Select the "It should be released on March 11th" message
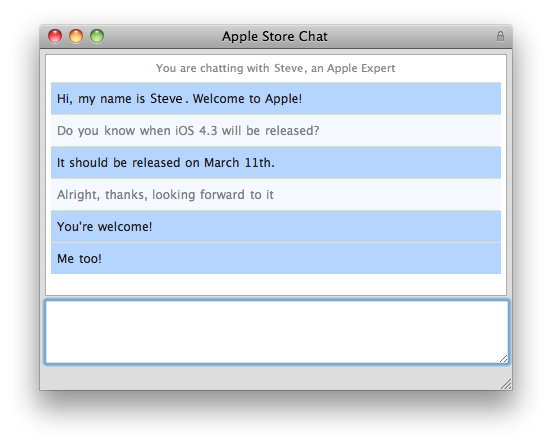 tap(276, 163)
